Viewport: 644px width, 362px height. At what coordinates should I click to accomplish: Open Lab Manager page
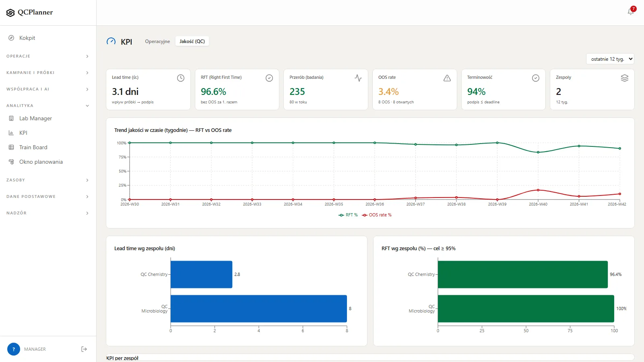pos(48,118)
